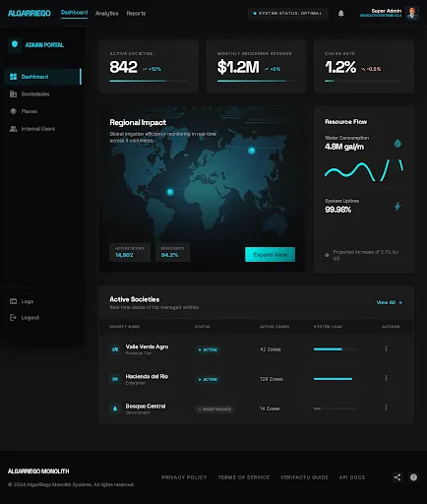Click the System Load column header
The width and height of the screenshot is (427, 504).
point(328,327)
